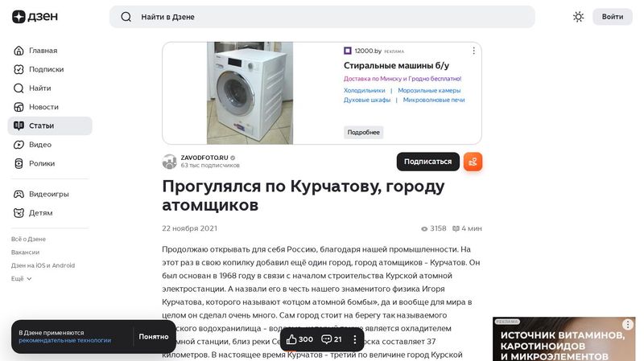The width and height of the screenshot is (644, 361).
Task: Go to Подписки section
Action: click(46, 69)
